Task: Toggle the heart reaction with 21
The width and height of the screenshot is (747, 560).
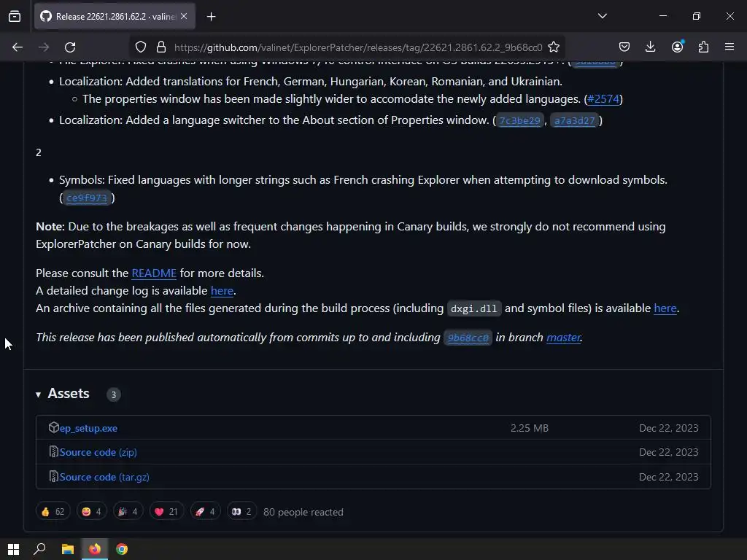Action: [166, 512]
